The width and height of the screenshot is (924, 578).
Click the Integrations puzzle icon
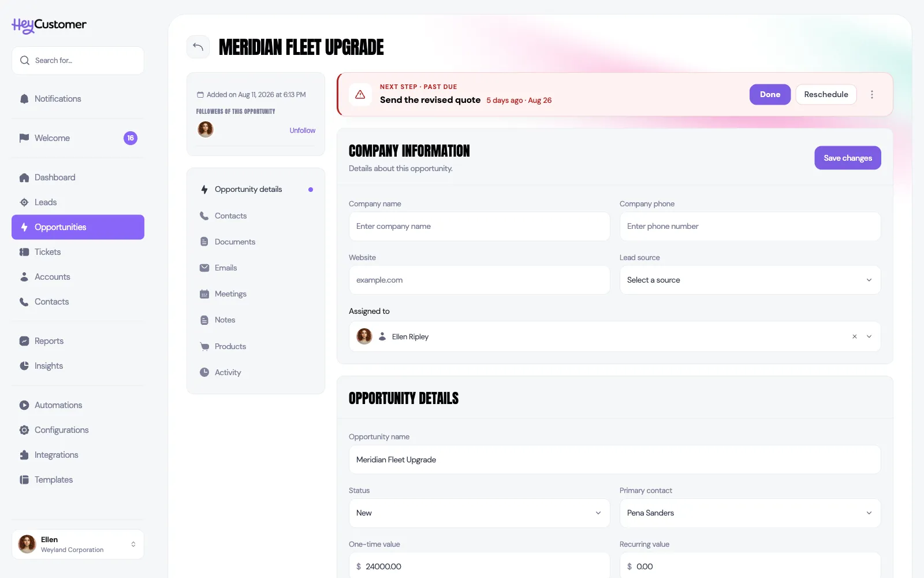click(x=24, y=455)
